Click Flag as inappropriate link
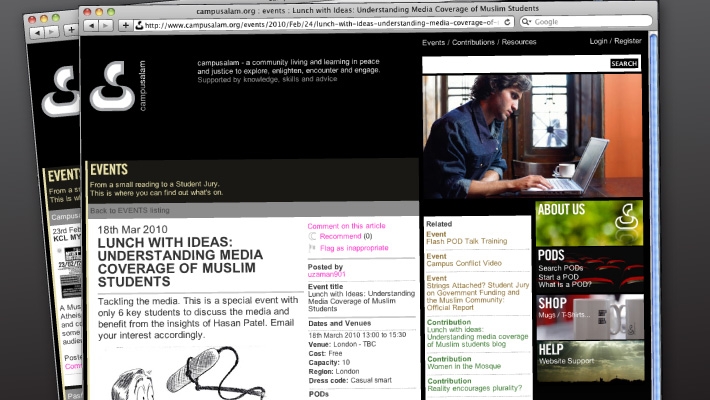Screen dimensions: 710x400 [x=354, y=248]
